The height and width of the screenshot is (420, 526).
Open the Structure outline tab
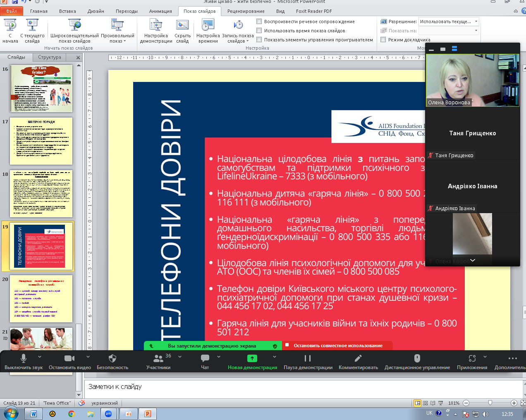(x=50, y=57)
